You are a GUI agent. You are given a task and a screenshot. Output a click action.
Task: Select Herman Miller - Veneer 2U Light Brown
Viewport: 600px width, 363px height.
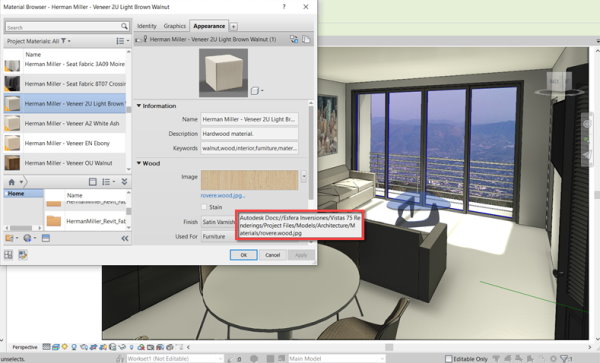[x=64, y=103]
